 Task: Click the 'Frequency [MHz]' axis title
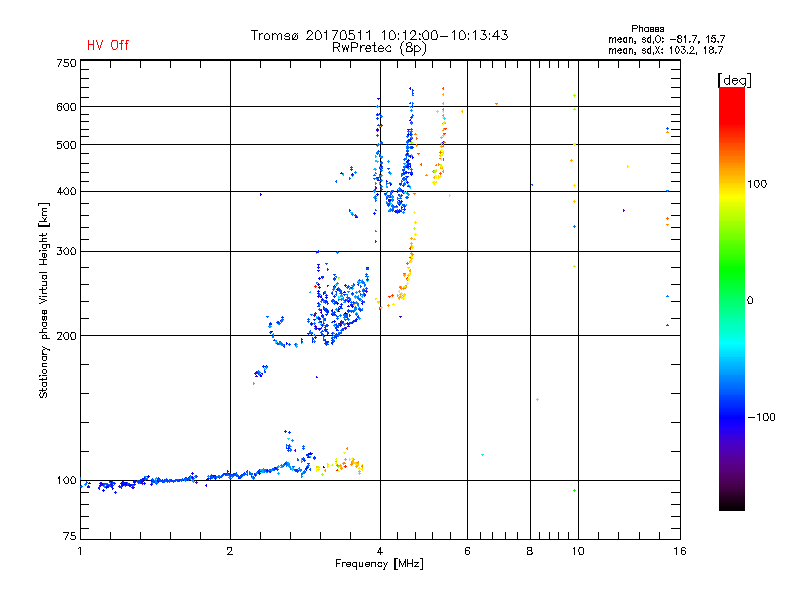[379, 564]
